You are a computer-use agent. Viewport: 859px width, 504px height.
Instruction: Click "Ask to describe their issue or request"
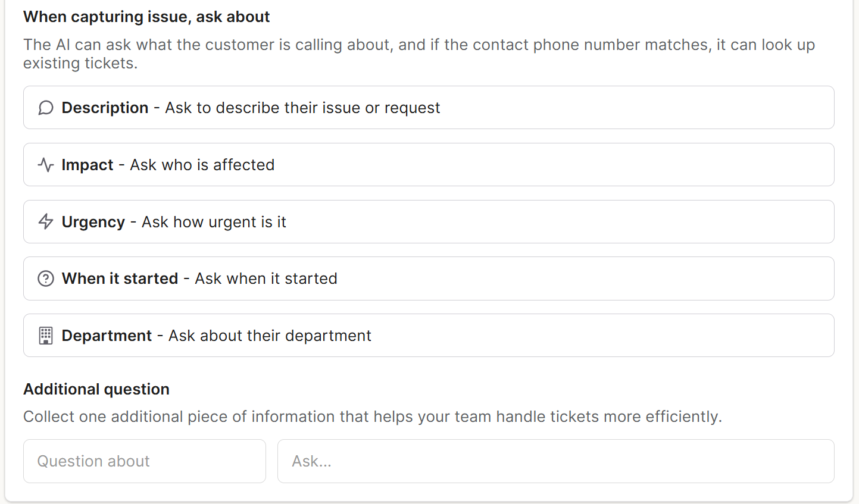(302, 108)
